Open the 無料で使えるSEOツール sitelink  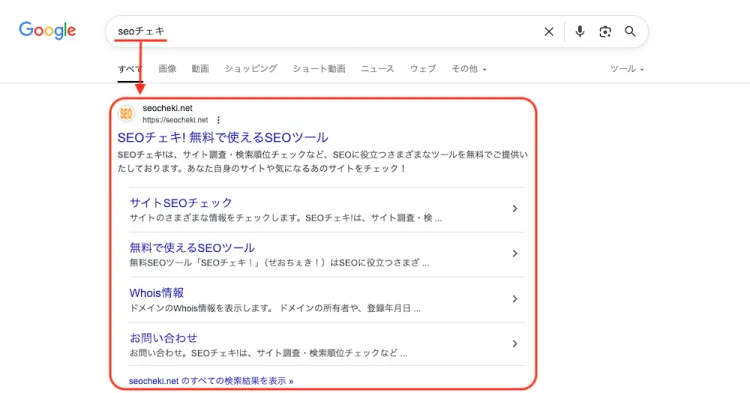(192, 248)
